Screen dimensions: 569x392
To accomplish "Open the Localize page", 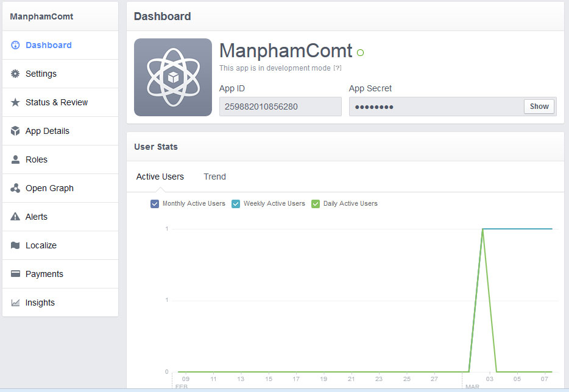I will [60, 245].
